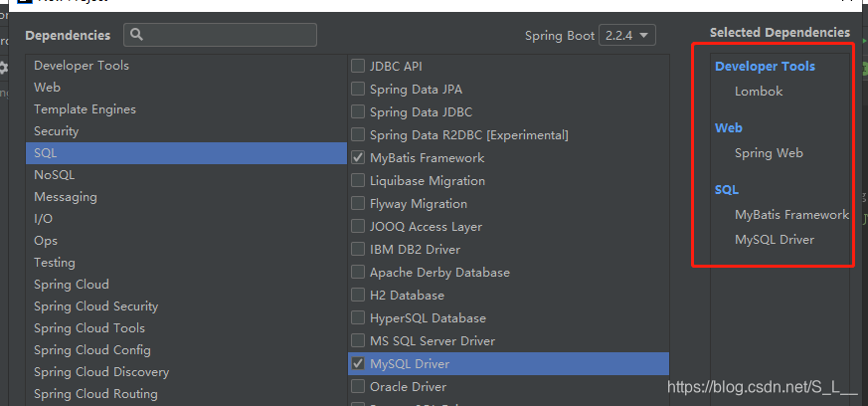
Task: Select the Spring Cloud category
Action: click(x=186, y=285)
